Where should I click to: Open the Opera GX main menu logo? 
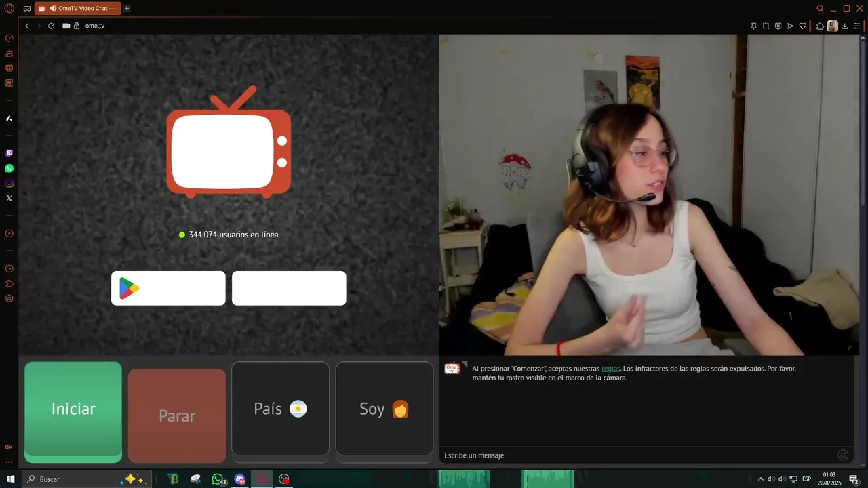[9, 8]
